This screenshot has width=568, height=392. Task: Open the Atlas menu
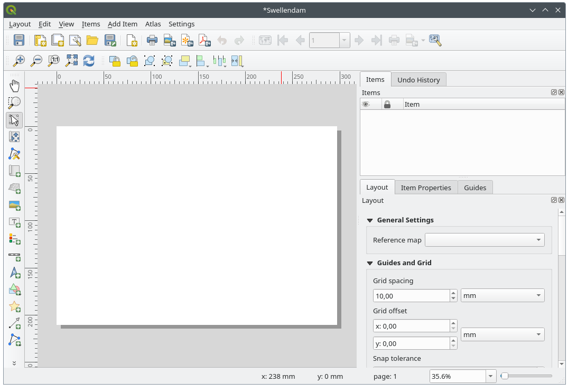153,24
